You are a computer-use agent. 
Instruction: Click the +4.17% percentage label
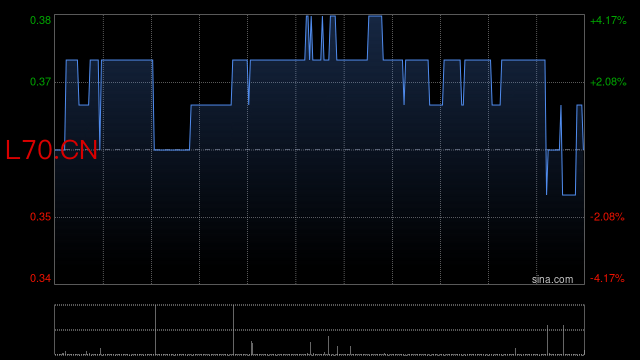tap(608, 20)
